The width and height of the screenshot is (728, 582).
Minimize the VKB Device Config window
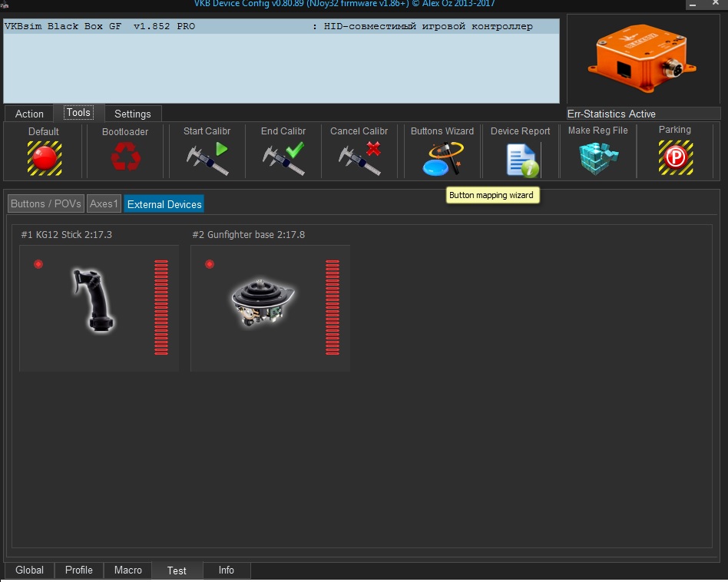pos(693,4)
